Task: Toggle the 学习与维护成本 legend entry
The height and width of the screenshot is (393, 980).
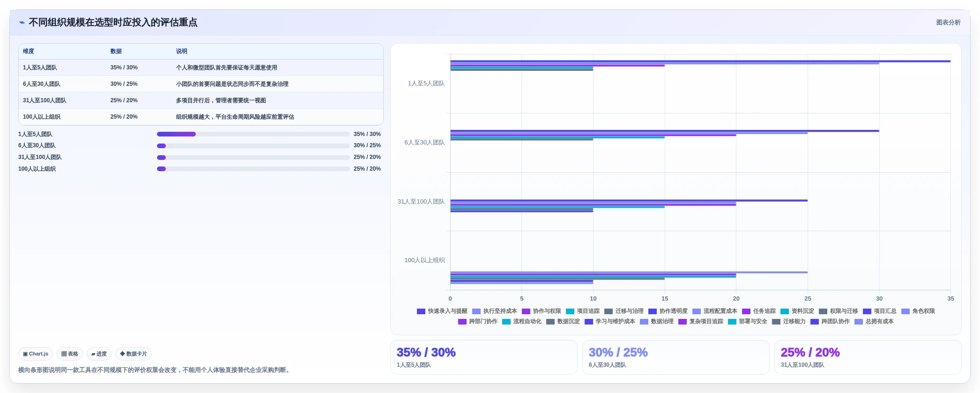Action: tap(610, 322)
